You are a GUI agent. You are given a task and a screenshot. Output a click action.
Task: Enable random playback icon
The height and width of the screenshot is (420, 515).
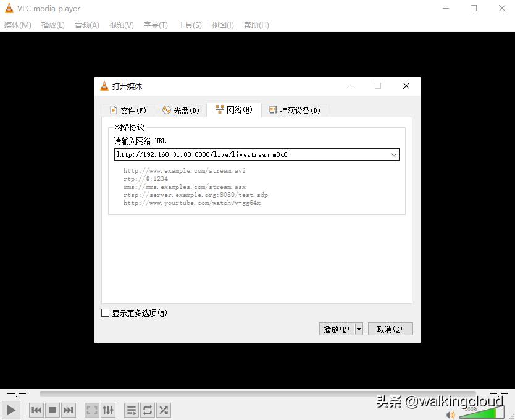[x=164, y=409]
